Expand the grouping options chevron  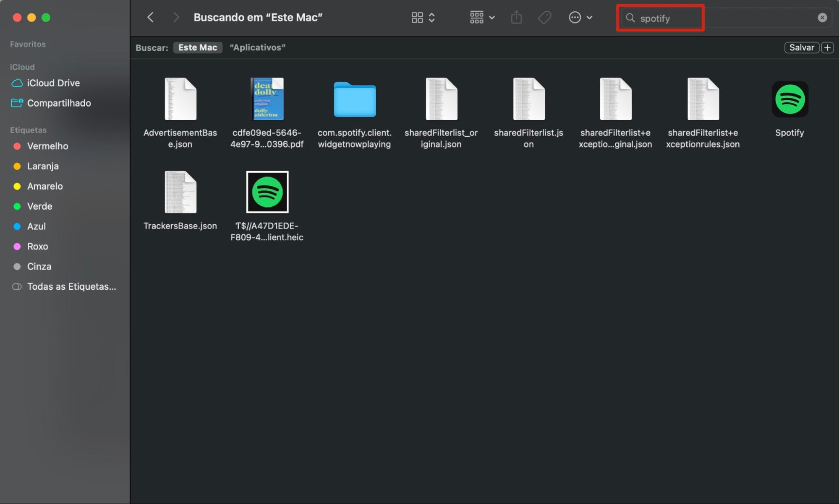[x=492, y=17]
